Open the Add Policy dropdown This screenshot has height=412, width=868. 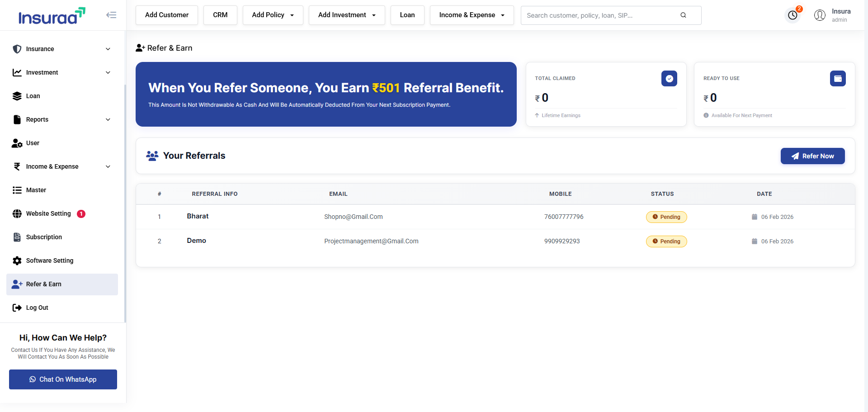pyautogui.click(x=273, y=15)
